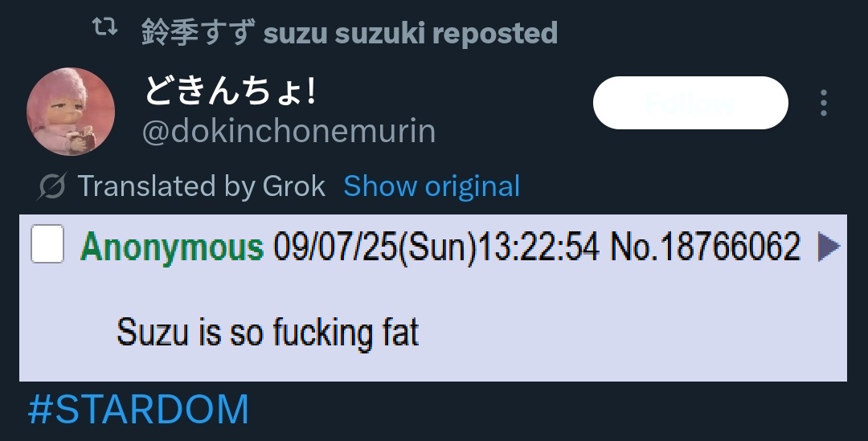The height and width of the screenshot is (441, 868).
Task: Open the どきんちょ! display name profile
Action: [231, 91]
